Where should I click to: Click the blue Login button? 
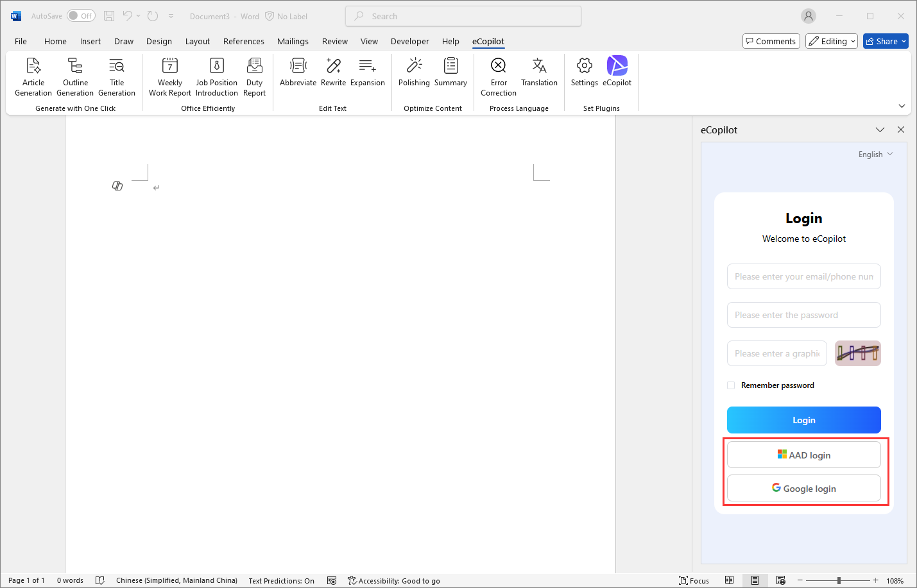[x=804, y=420]
